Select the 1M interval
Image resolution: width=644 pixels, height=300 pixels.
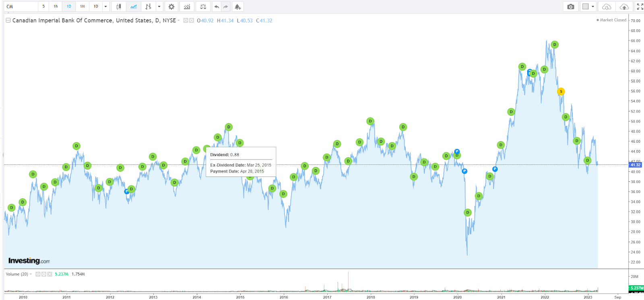coord(83,6)
